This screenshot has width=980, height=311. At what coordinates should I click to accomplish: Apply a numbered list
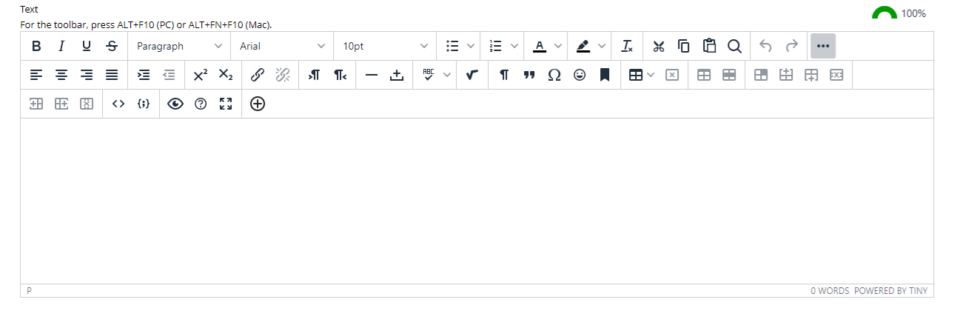point(497,46)
